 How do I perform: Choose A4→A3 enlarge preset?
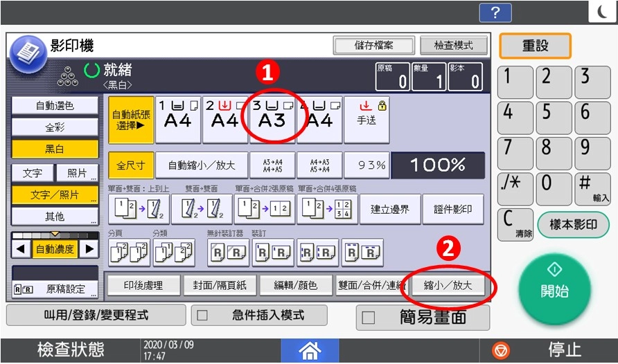pos(319,165)
